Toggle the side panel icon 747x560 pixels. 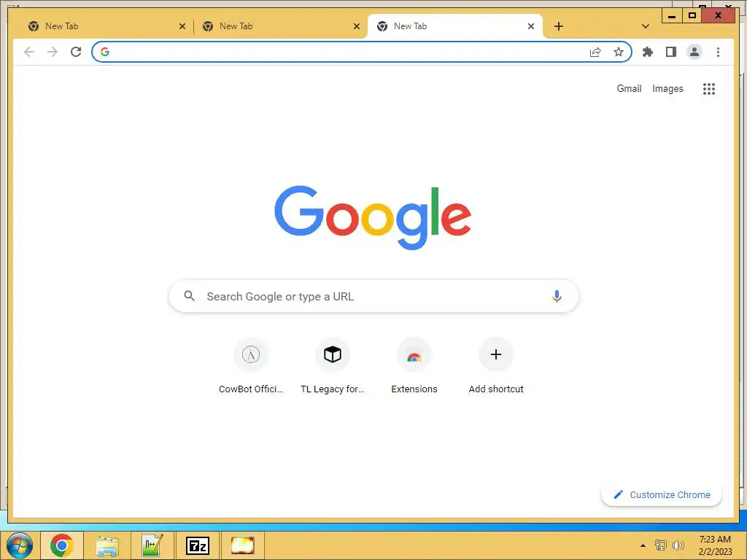[x=671, y=52]
